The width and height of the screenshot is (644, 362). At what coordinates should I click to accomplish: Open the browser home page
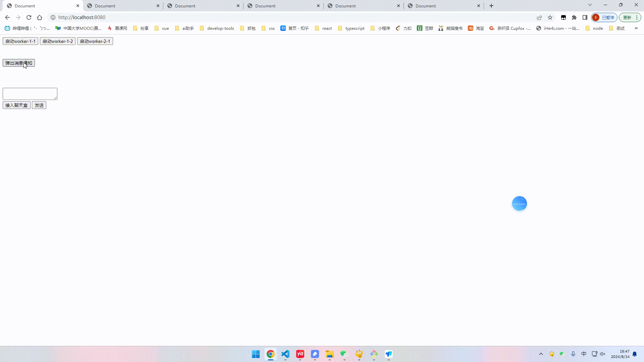click(x=40, y=17)
